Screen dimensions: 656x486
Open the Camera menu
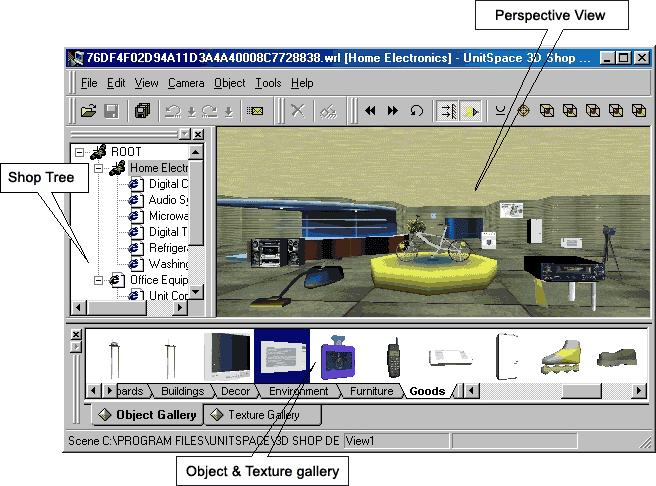(186, 83)
